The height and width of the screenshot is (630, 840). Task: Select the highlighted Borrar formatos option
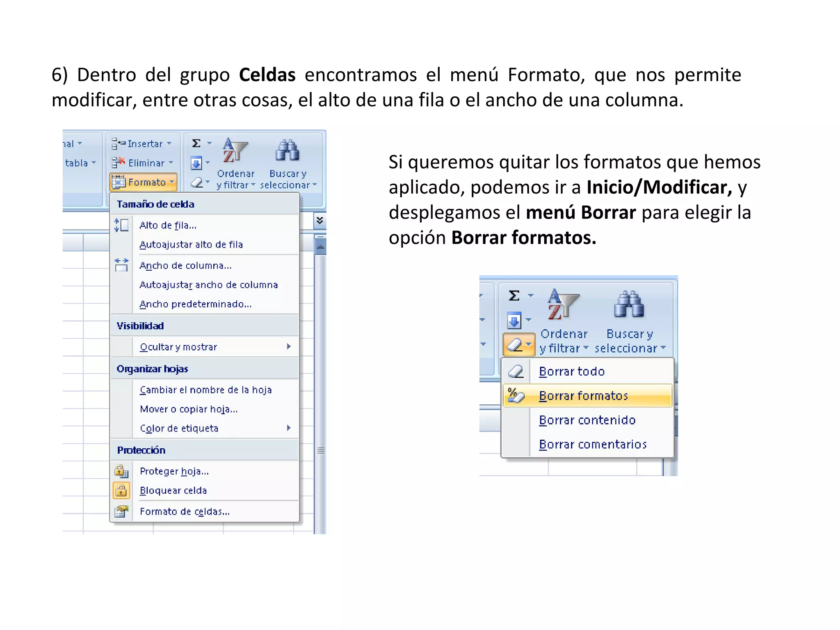pos(587,396)
